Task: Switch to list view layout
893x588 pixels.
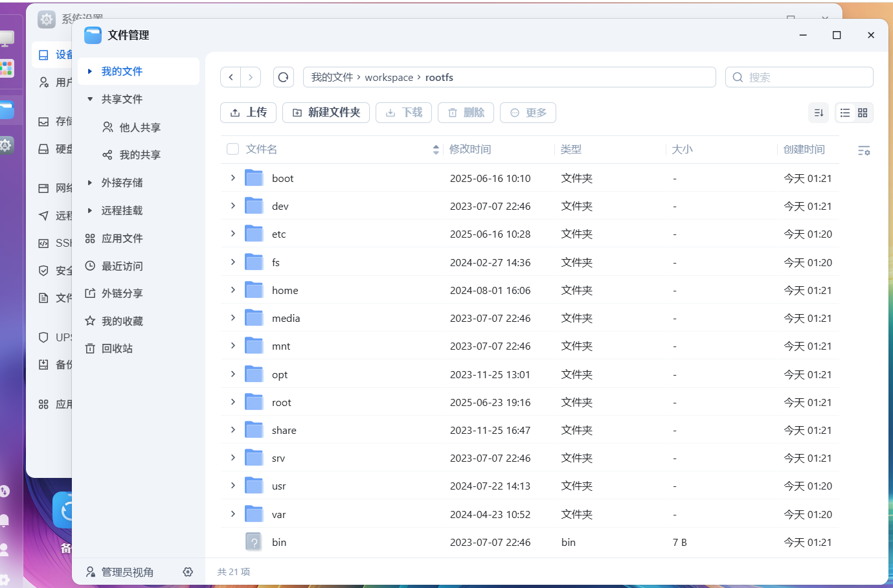Action: (845, 113)
